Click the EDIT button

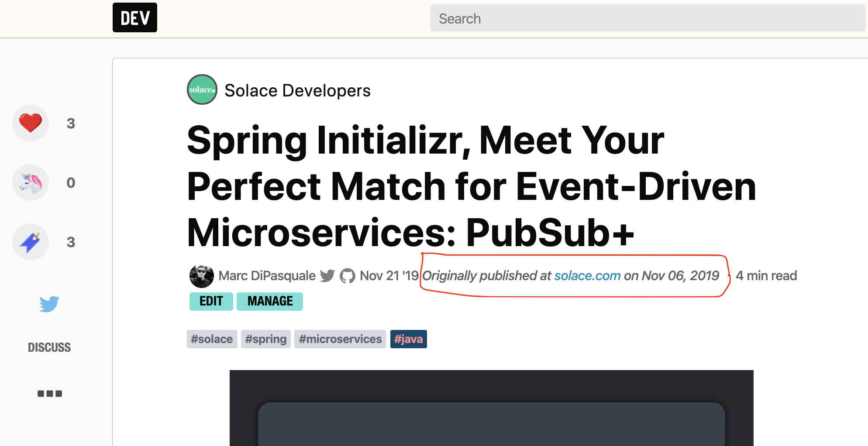pyautogui.click(x=211, y=301)
